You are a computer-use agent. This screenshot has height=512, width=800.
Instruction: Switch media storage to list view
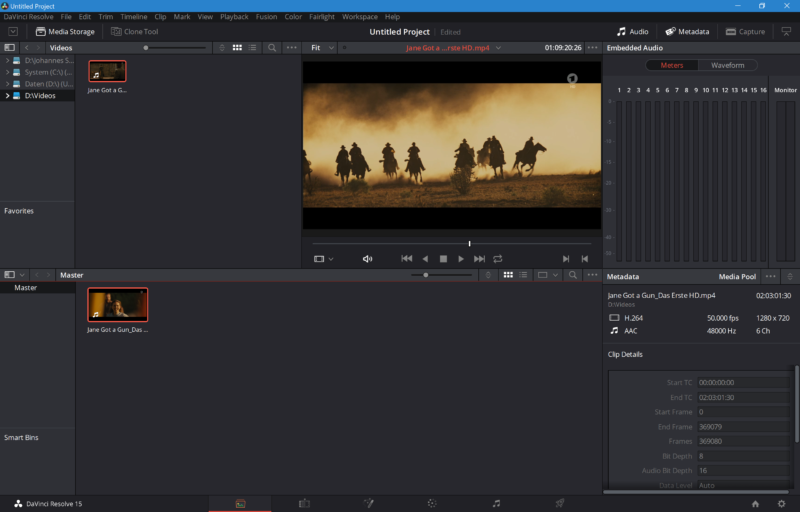(252, 47)
